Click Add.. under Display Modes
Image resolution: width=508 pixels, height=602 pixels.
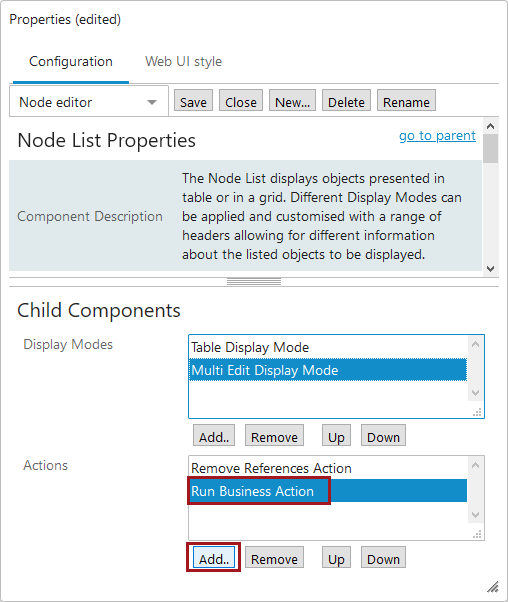click(x=214, y=435)
